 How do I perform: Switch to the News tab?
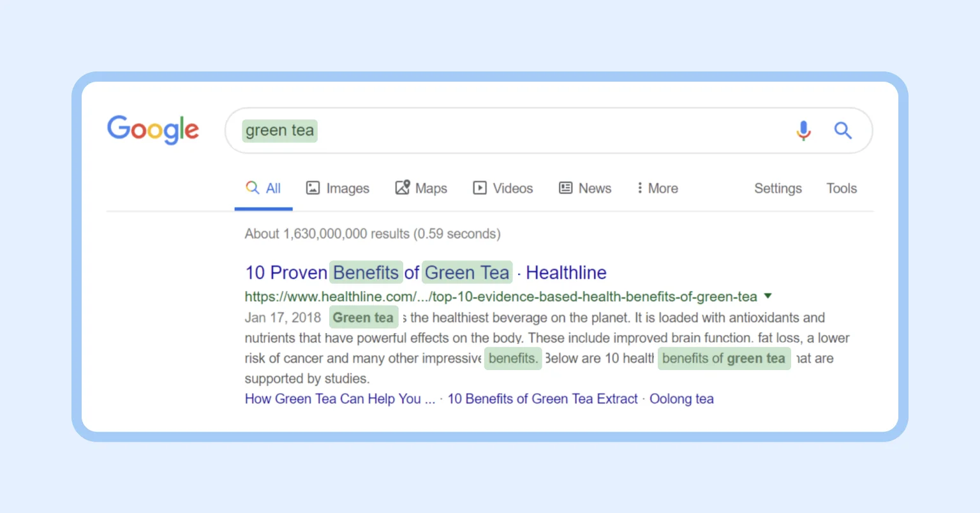point(585,188)
